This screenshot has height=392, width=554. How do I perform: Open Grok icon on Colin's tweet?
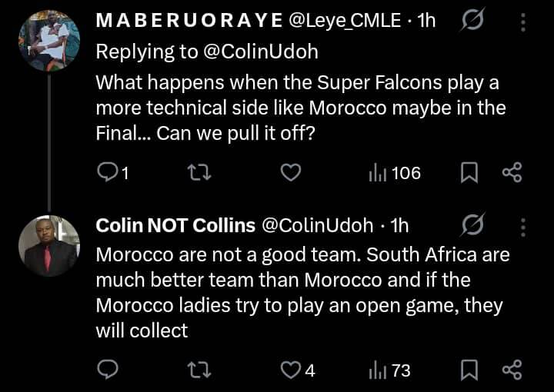471,225
